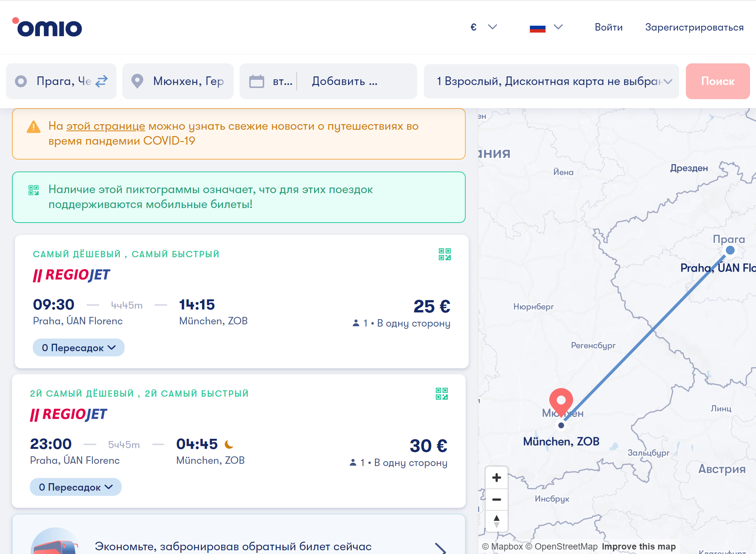Click the 23:00 departure time
The height and width of the screenshot is (554, 756).
pyautogui.click(x=51, y=444)
